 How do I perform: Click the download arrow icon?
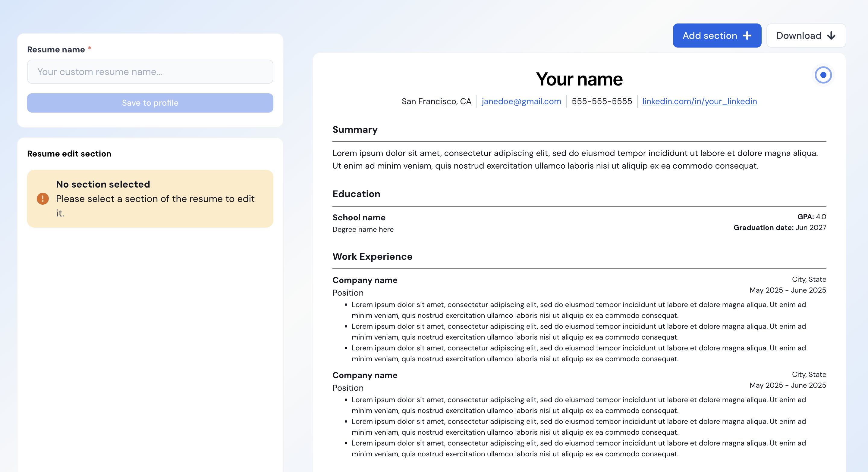pos(831,36)
